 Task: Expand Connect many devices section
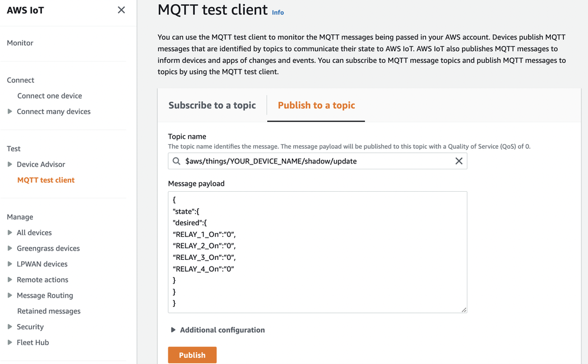pos(10,111)
